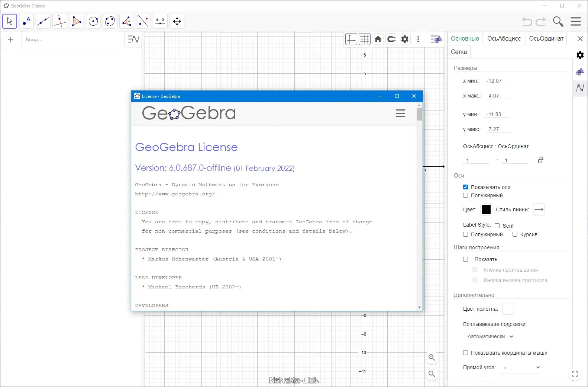Enable Serif label style checkbox

[x=497, y=226]
